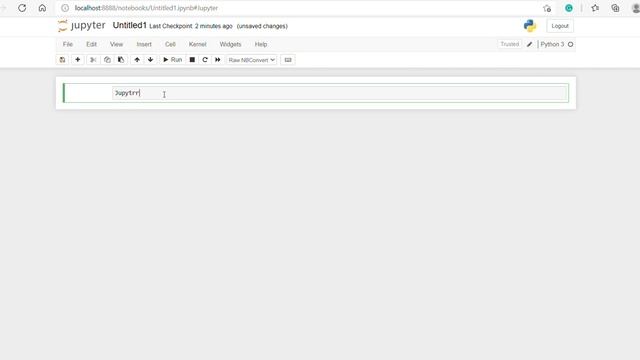This screenshot has width=640, height=360.
Task: Open the command palette keyboard icon
Action: point(288,60)
